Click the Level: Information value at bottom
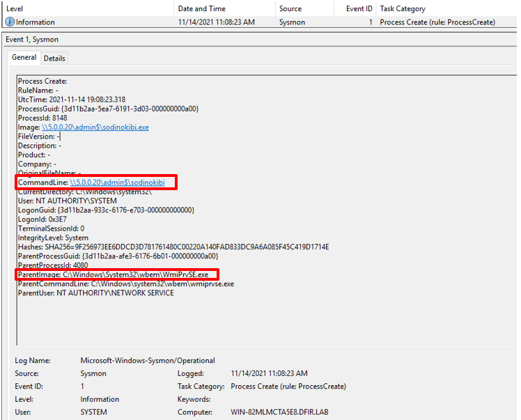This screenshot has width=521, height=420. click(x=100, y=399)
